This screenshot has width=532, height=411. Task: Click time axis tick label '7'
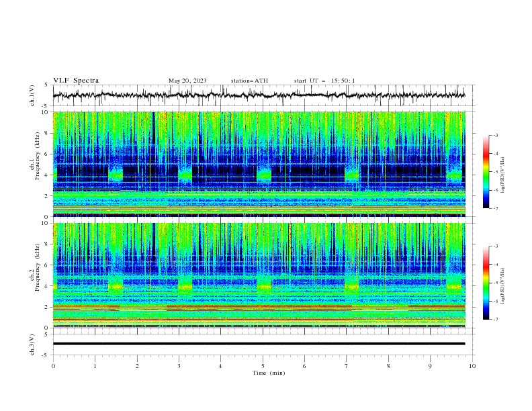[x=347, y=366]
